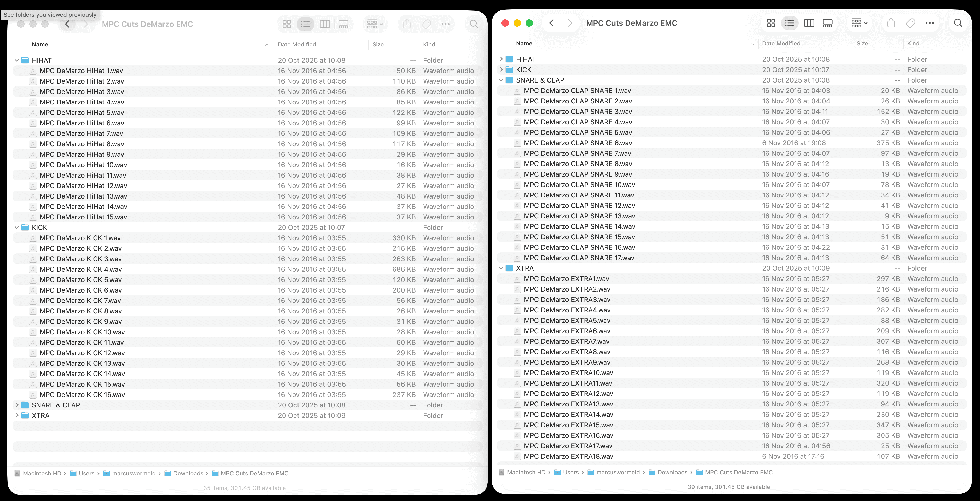Select MPC DeMarzo KICK 4.wav file icon
The height and width of the screenshot is (501, 980).
point(33,269)
